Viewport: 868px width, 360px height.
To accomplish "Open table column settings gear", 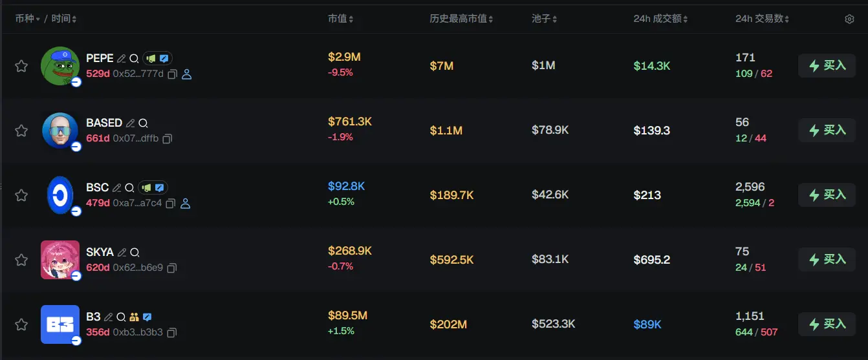I will pyautogui.click(x=849, y=19).
